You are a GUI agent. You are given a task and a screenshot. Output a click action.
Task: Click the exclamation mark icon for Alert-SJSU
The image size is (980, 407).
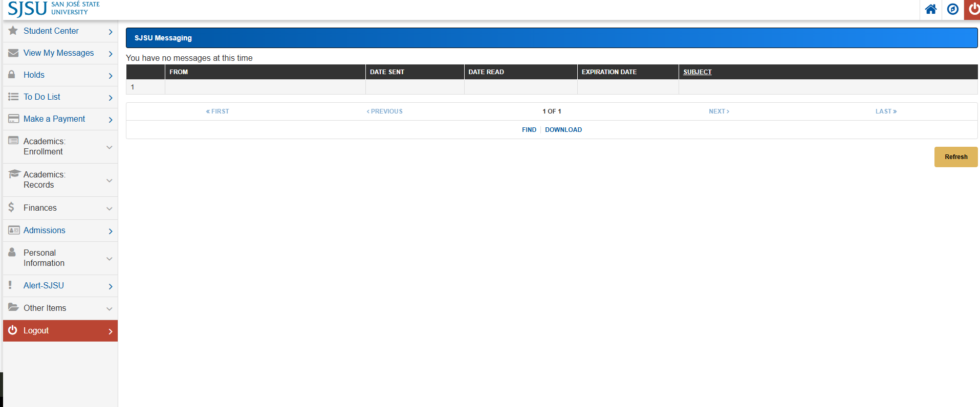(x=10, y=285)
